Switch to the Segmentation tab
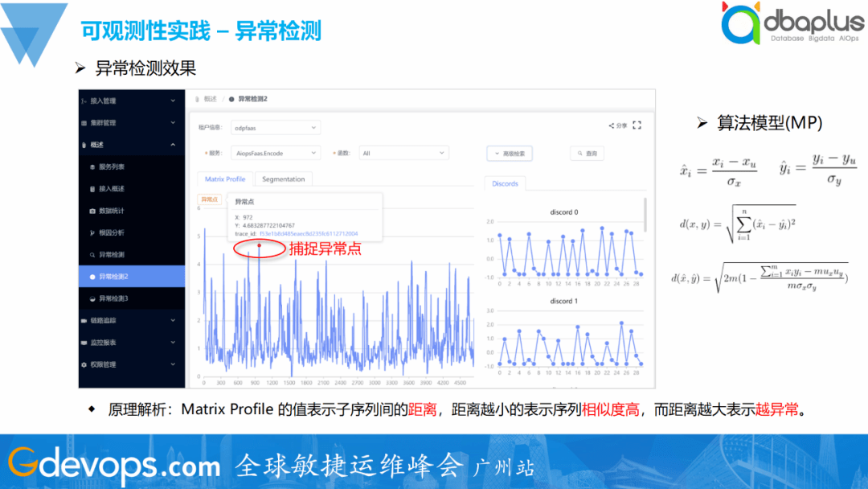The height and width of the screenshot is (489, 868). [285, 179]
